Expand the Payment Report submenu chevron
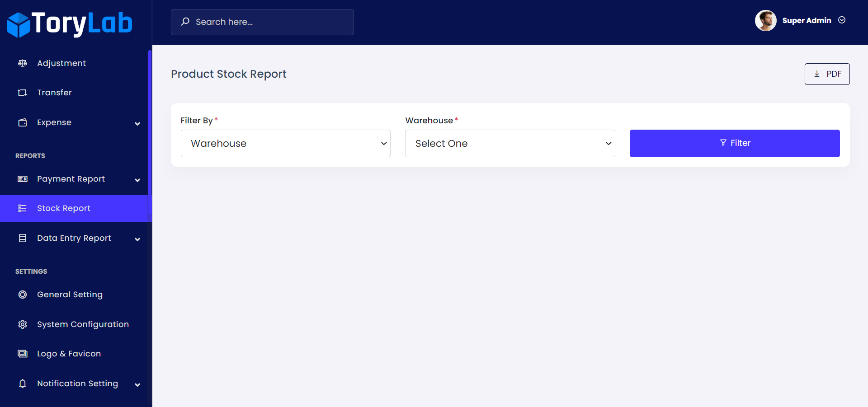 (x=137, y=180)
